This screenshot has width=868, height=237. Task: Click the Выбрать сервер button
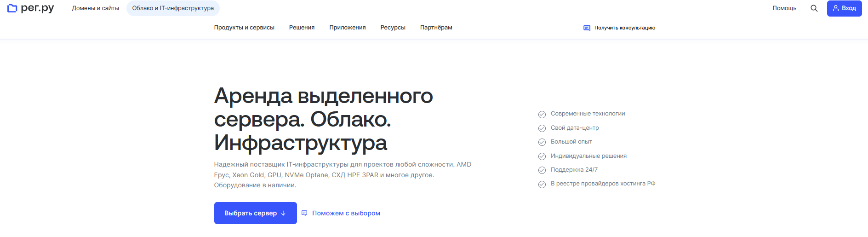pos(256,213)
